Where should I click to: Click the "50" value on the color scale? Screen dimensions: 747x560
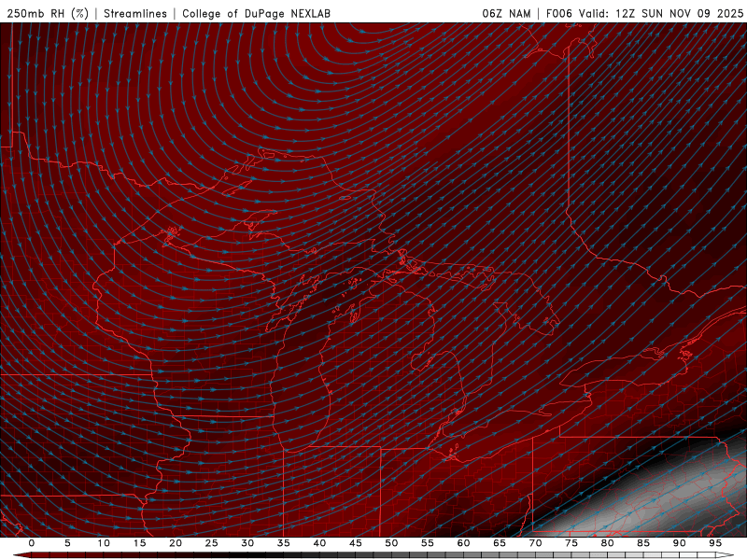391,543
